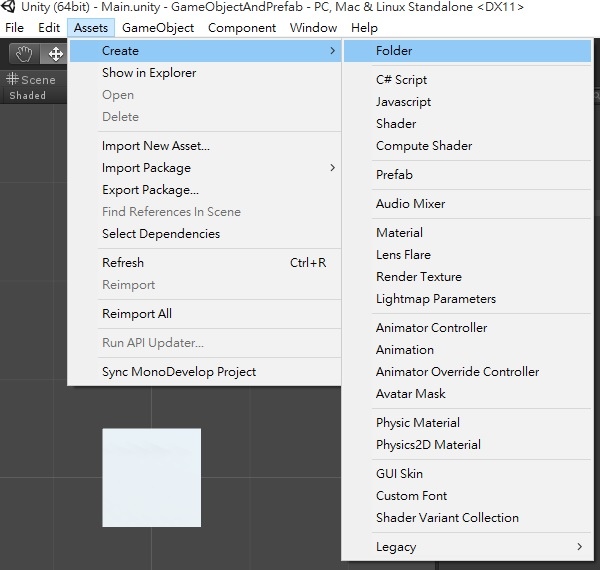Create a new Javascript file
Image resolution: width=600 pixels, height=570 pixels.
(x=467, y=102)
